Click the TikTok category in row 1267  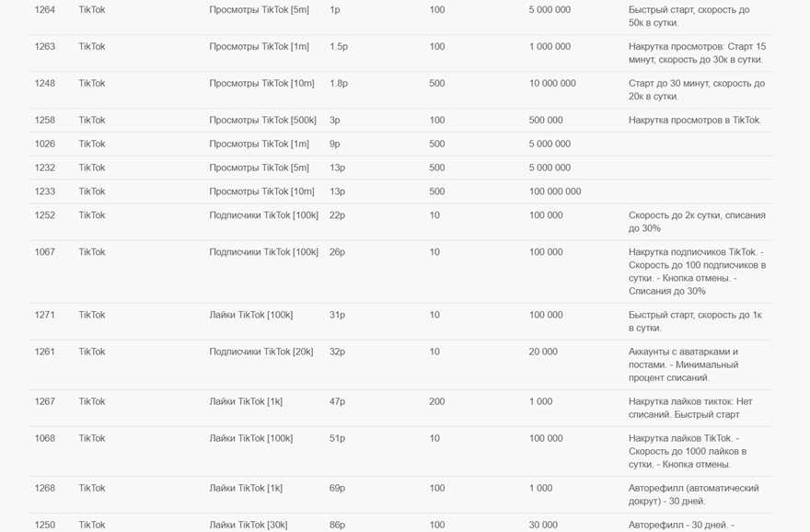(x=91, y=402)
